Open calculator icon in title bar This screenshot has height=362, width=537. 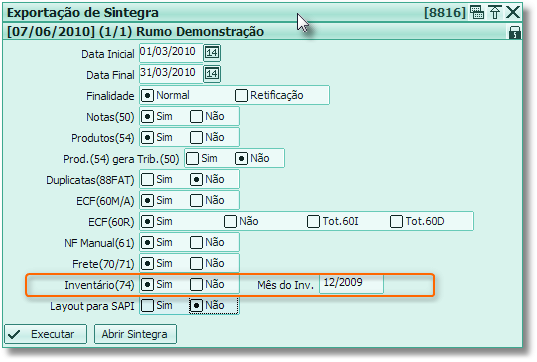[x=477, y=12]
